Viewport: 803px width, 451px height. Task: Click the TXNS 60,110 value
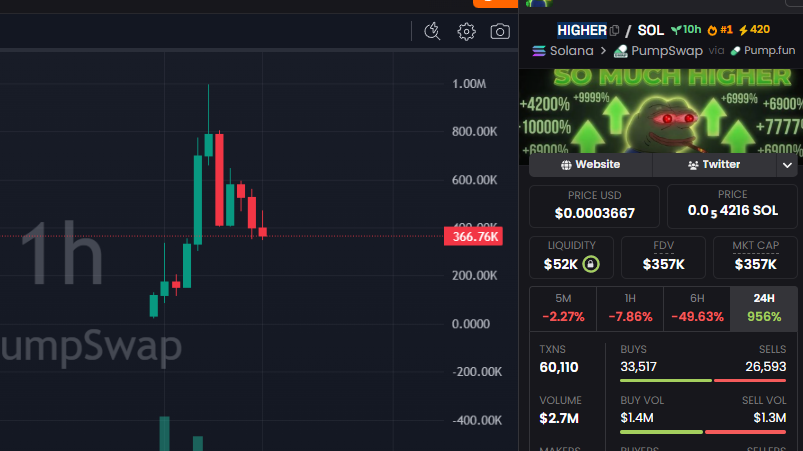click(x=559, y=367)
